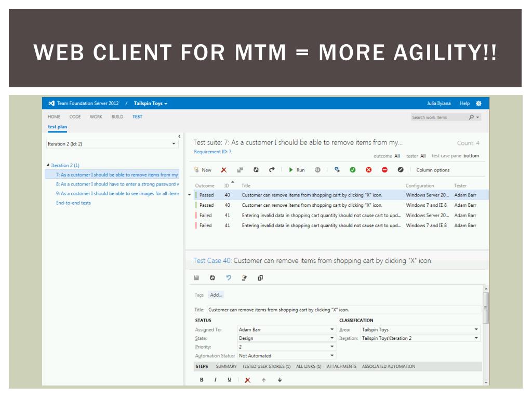Open the Assigned To dropdown
This screenshot has width=532, height=399.
tap(332, 329)
